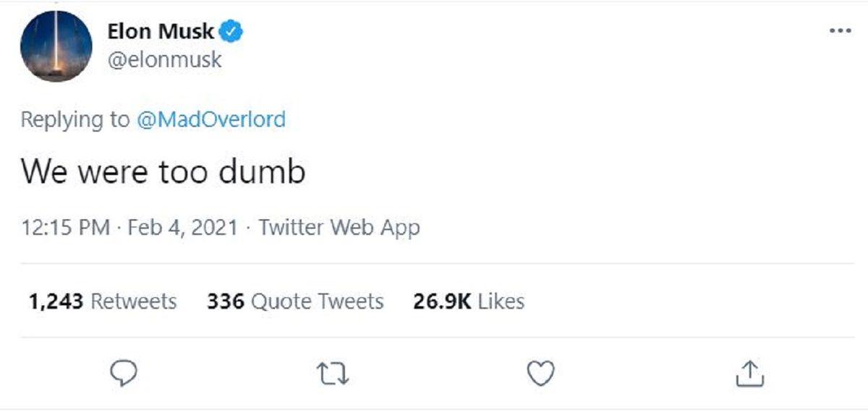Click the "Replying to" label text
This screenshot has height=412, width=868.
[75, 119]
